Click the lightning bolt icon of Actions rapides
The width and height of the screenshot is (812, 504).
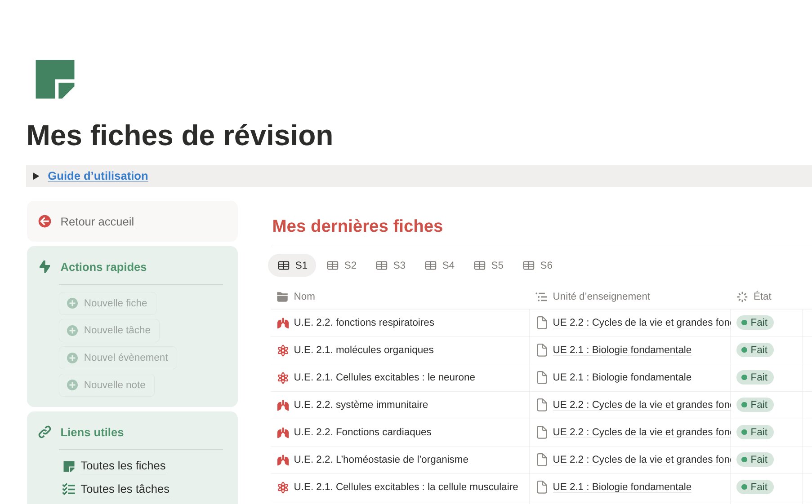click(45, 267)
